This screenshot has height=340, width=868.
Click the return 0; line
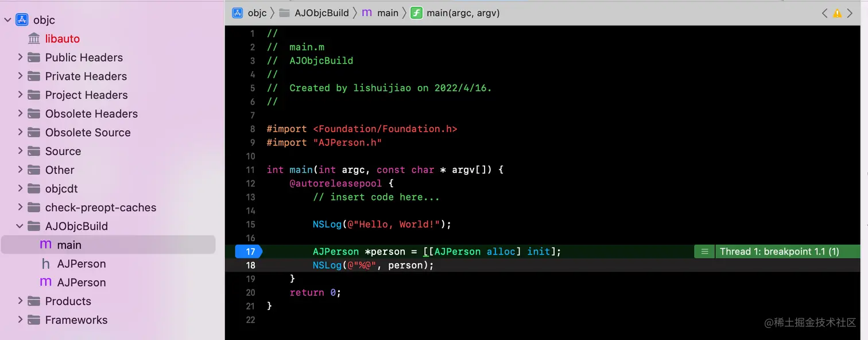pyautogui.click(x=315, y=292)
